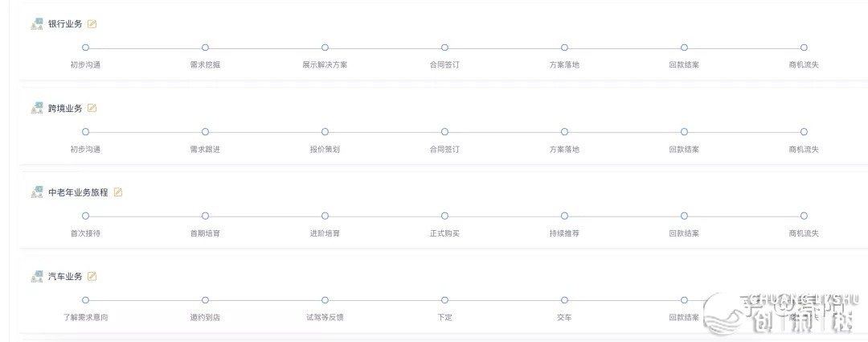Select the 初步沟通 stage node in 银行业务

pos(85,47)
